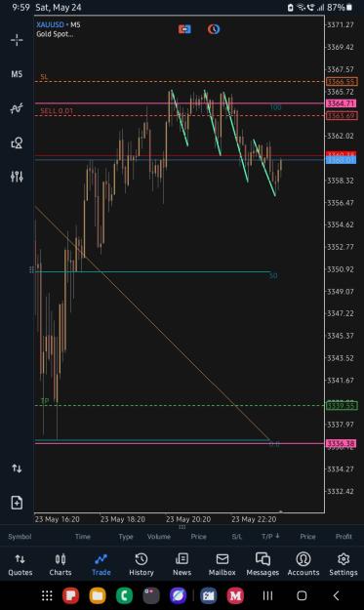This screenshot has width=364, height=610.
Task: Tap the Android home button
Action: pos(302,595)
